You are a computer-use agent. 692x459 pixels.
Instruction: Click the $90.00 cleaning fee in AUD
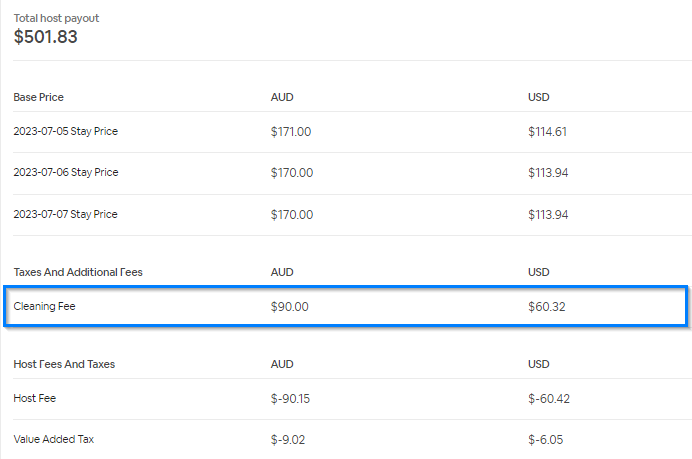point(290,306)
